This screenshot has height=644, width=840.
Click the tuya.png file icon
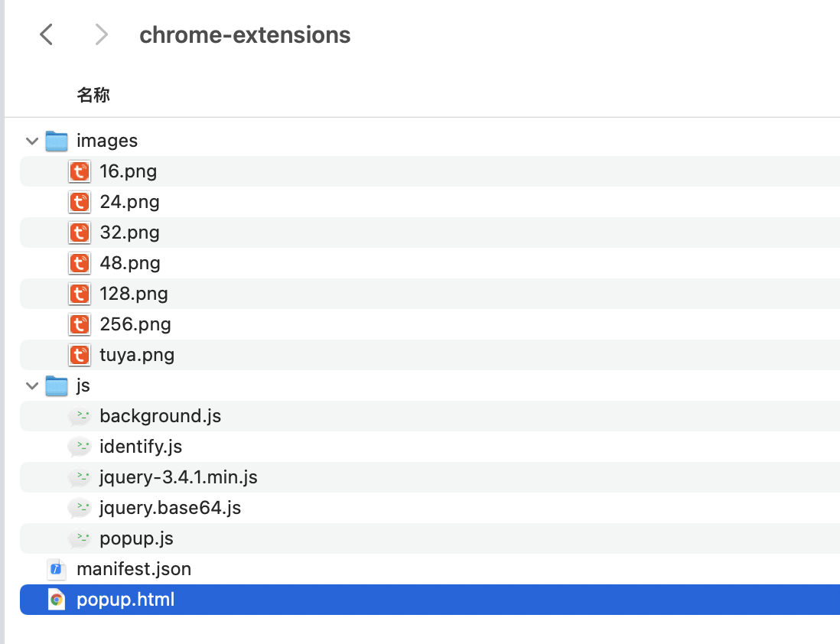[80, 355]
